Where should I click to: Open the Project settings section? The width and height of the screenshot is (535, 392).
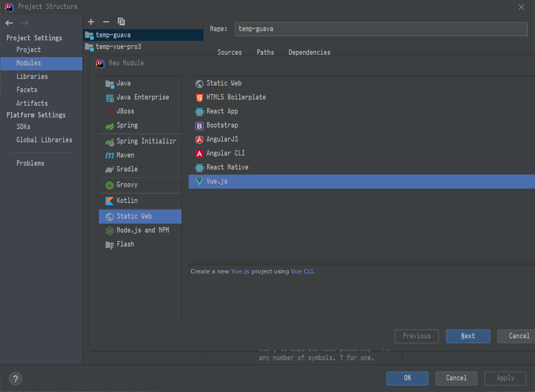point(28,50)
